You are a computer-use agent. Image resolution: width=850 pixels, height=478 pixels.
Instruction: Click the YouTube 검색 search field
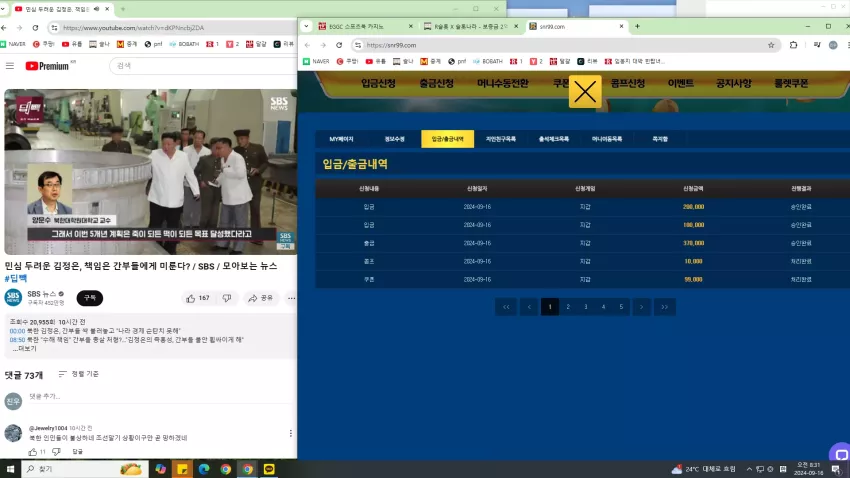(205, 66)
